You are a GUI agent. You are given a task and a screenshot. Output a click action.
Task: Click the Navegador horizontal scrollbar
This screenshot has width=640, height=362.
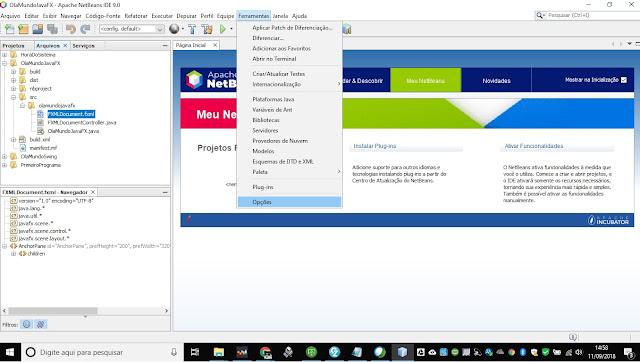pyautogui.click(x=85, y=311)
